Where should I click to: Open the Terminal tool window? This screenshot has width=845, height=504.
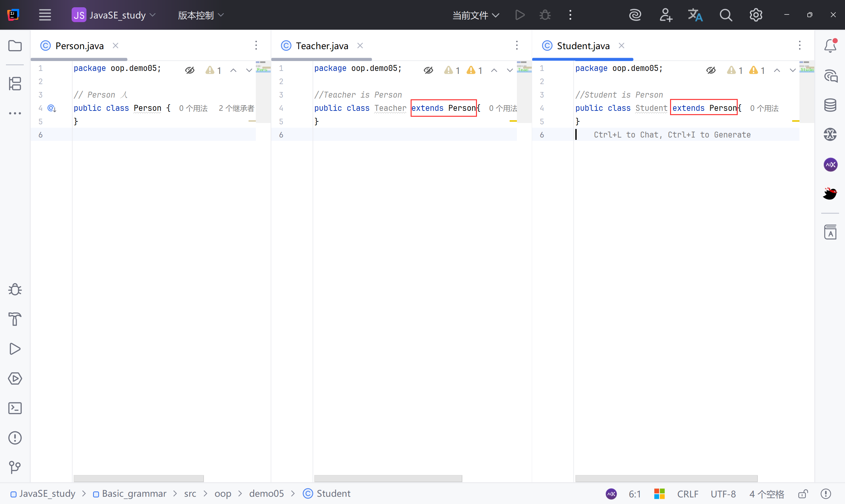pos(15,408)
